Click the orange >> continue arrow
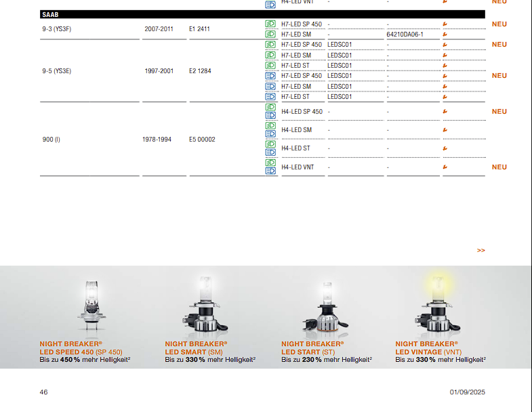This screenshot has height=412, width=532. pos(480,251)
